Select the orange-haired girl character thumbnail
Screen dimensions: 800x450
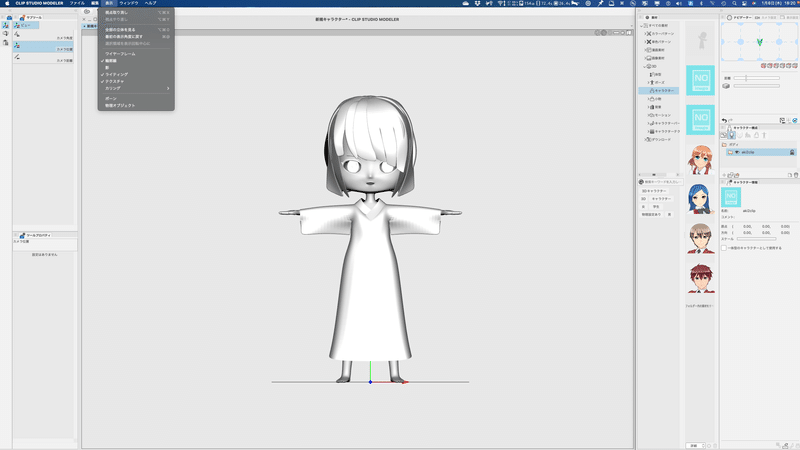pyautogui.click(x=700, y=159)
